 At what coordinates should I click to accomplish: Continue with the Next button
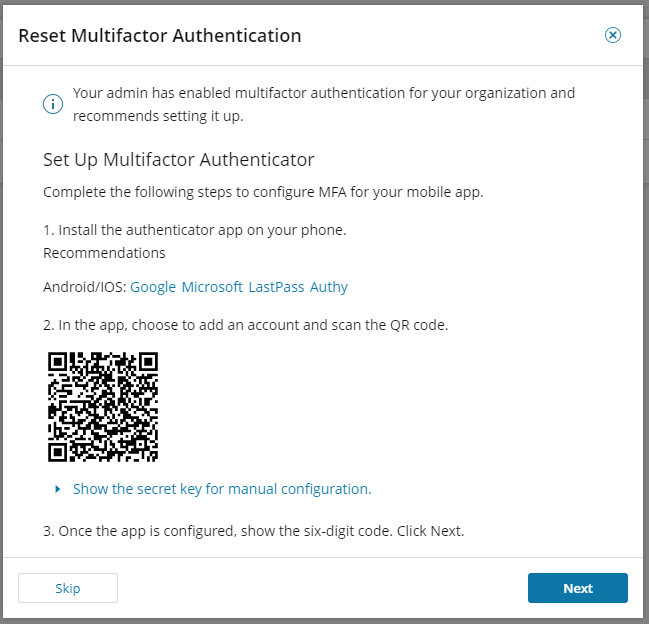(578, 588)
